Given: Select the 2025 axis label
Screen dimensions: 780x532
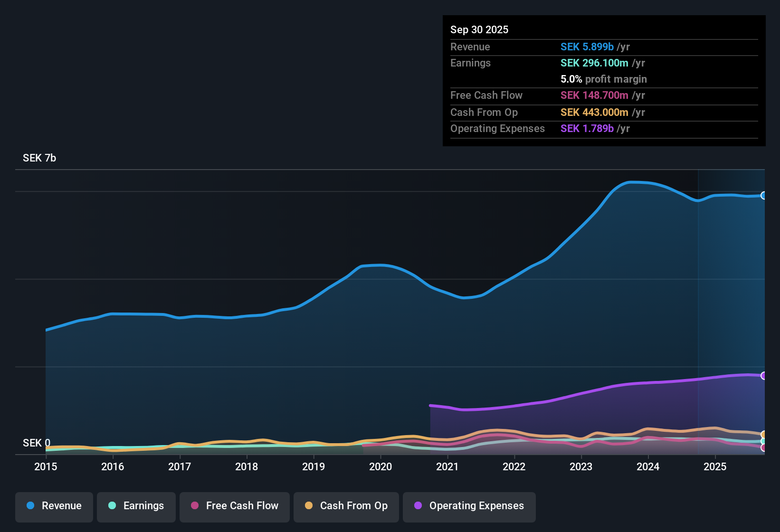Looking at the screenshot, I should pyautogui.click(x=715, y=467).
